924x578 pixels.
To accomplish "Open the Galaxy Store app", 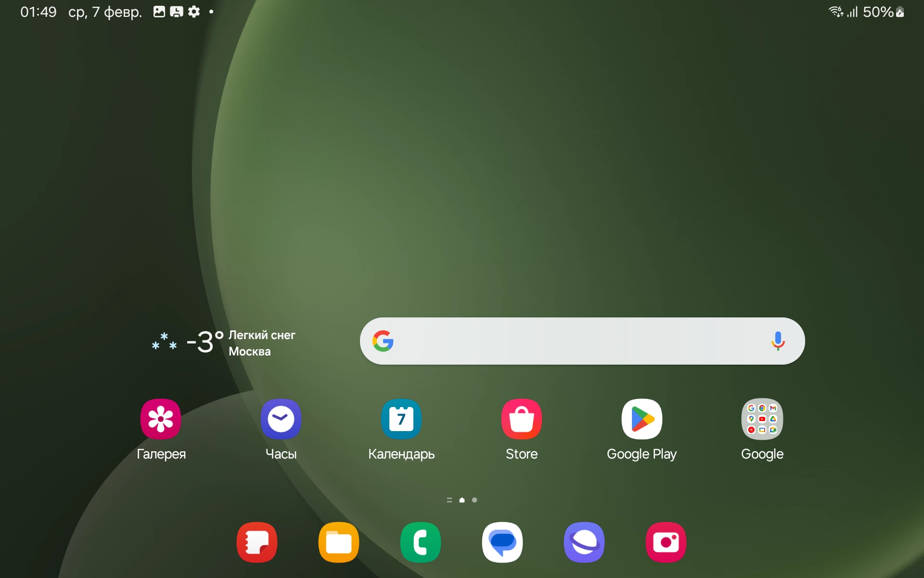I will click(522, 419).
